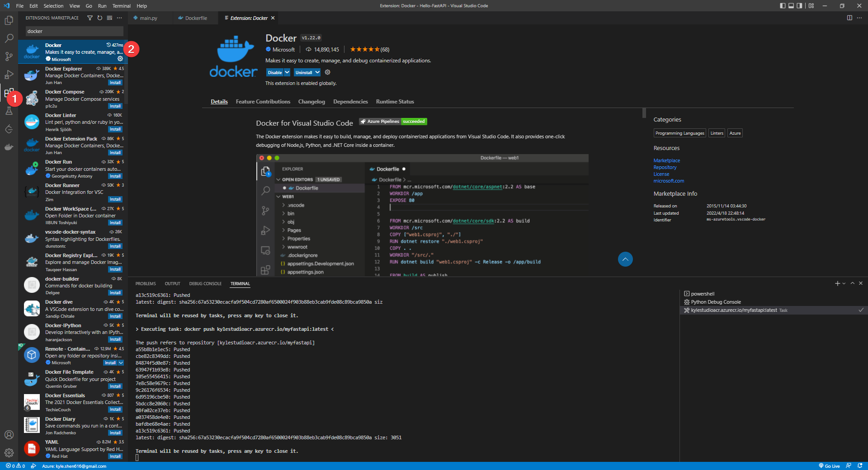Open the Extensions view more actions menu
This screenshot has height=470, width=868.
coord(119,18)
